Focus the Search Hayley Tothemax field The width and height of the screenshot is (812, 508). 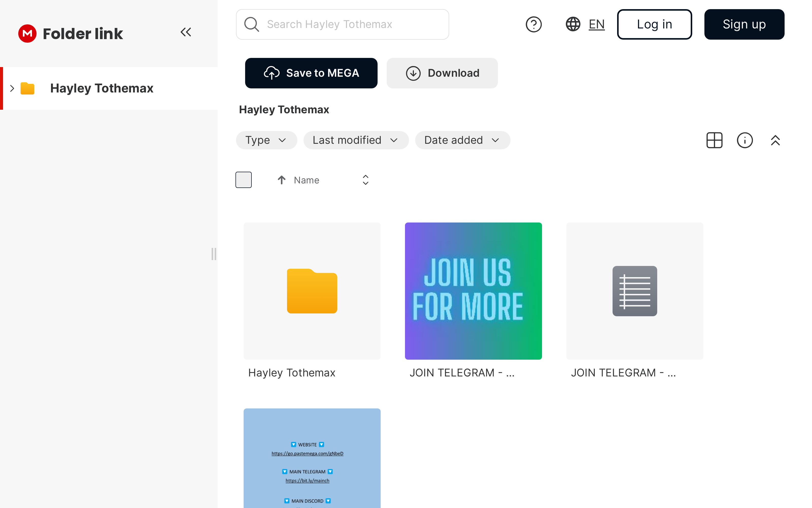342,24
